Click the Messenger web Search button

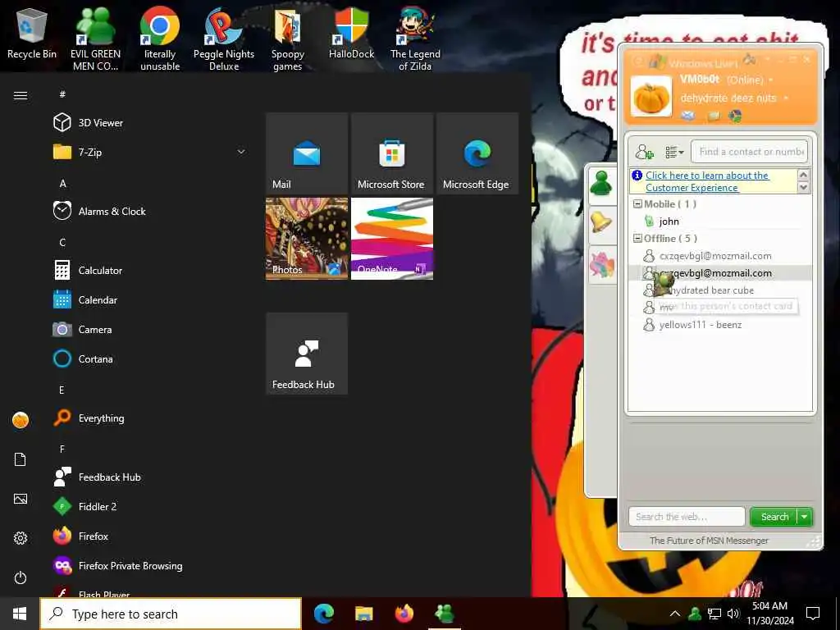point(774,517)
